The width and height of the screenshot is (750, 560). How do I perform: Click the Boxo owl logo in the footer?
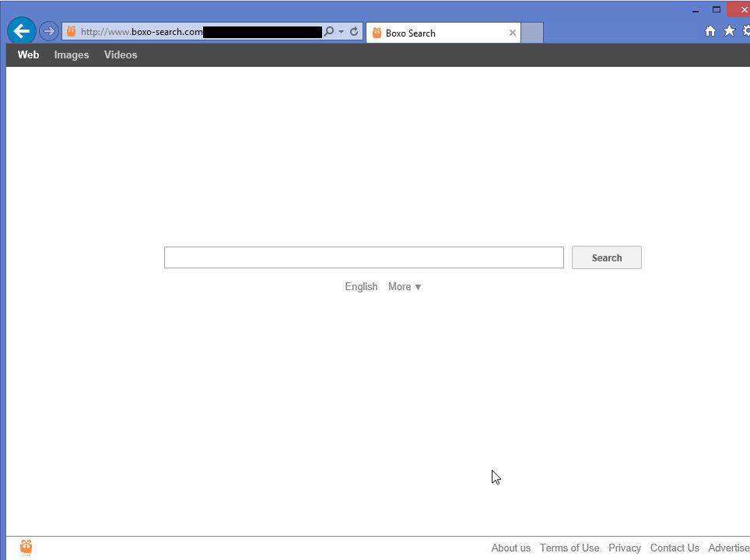[x=26, y=547]
